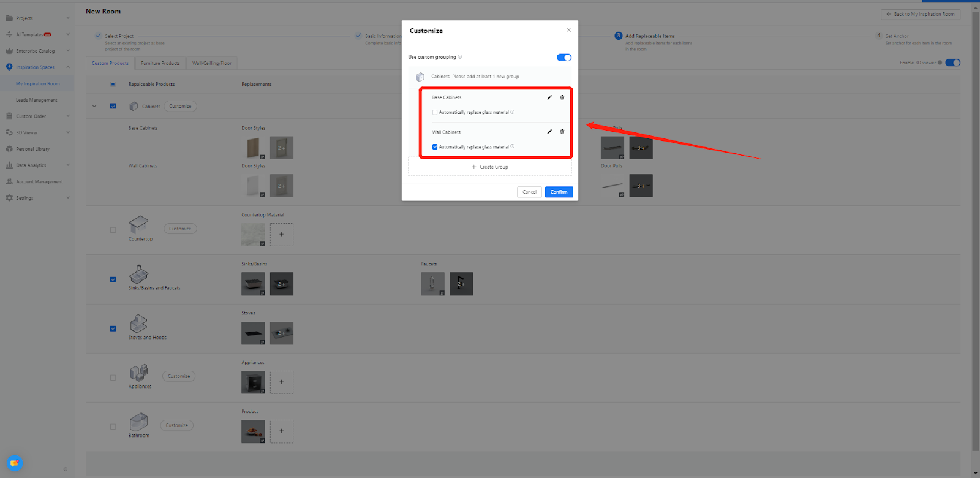Toggle the Enable 3D viewer switch
Image resolution: width=980 pixels, height=478 pixels.
point(953,63)
